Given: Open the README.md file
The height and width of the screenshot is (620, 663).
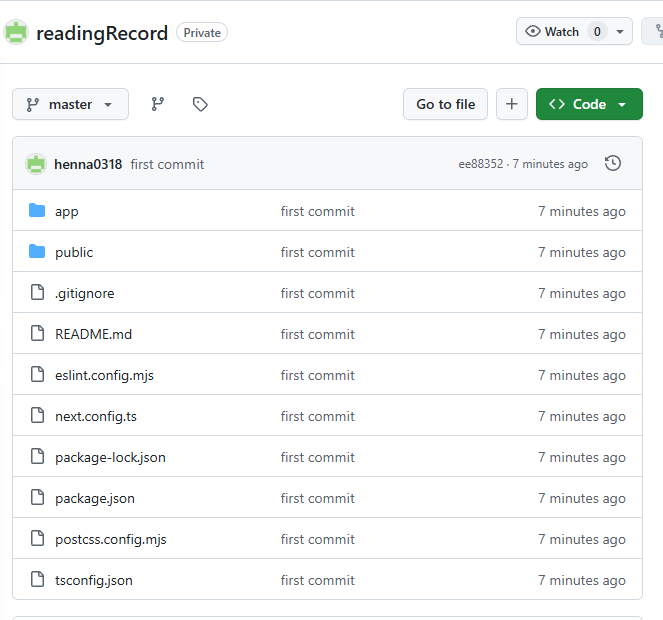Looking at the screenshot, I should click(x=93, y=335).
